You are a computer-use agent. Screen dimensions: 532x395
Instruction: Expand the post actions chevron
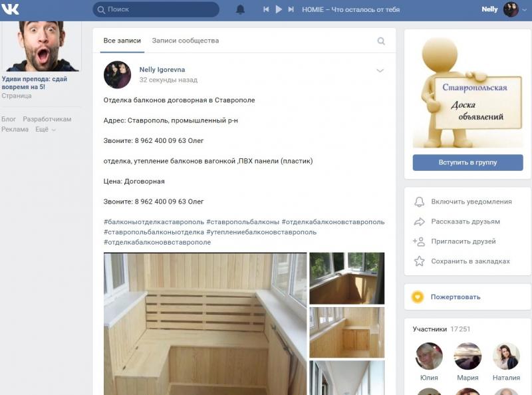point(380,70)
